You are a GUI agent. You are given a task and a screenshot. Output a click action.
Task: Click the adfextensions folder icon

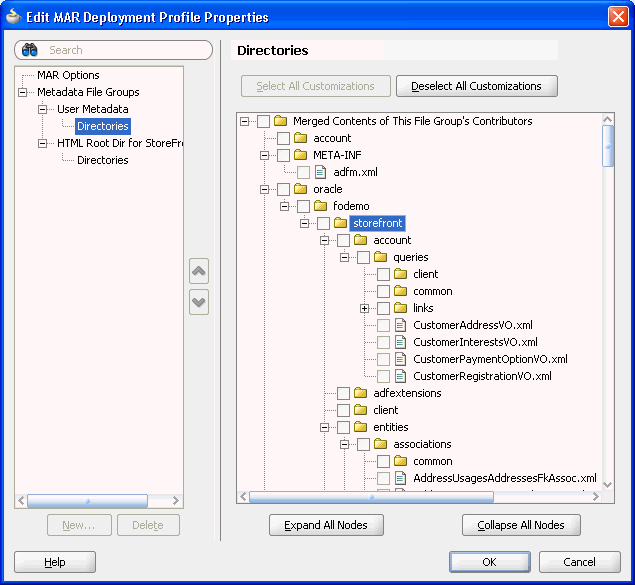pyautogui.click(x=360, y=393)
